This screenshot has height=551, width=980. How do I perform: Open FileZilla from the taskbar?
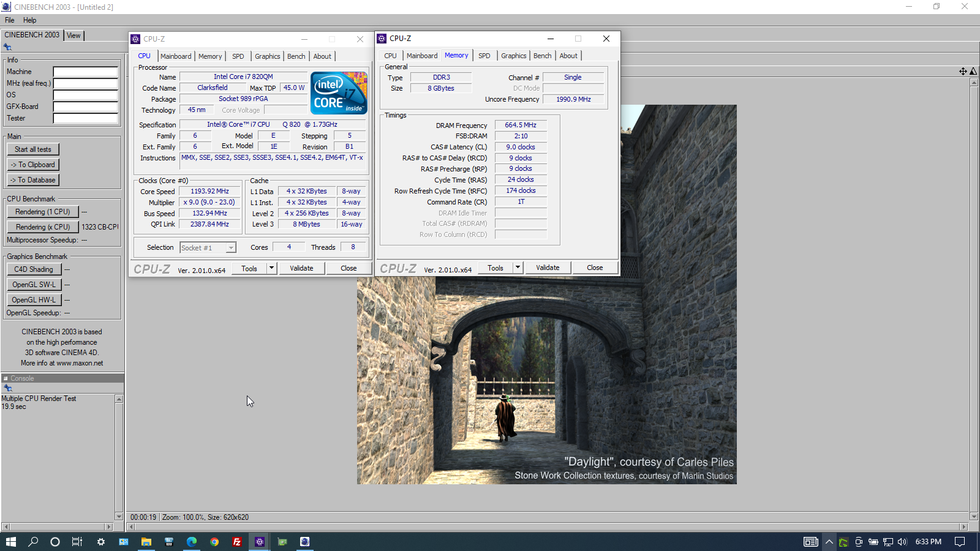pyautogui.click(x=237, y=542)
